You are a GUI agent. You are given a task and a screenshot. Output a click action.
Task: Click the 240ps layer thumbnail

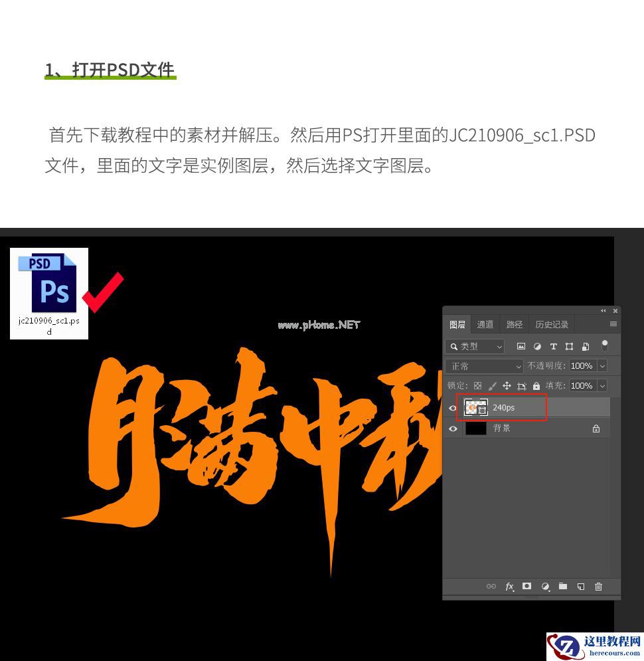pyautogui.click(x=473, y=407)
